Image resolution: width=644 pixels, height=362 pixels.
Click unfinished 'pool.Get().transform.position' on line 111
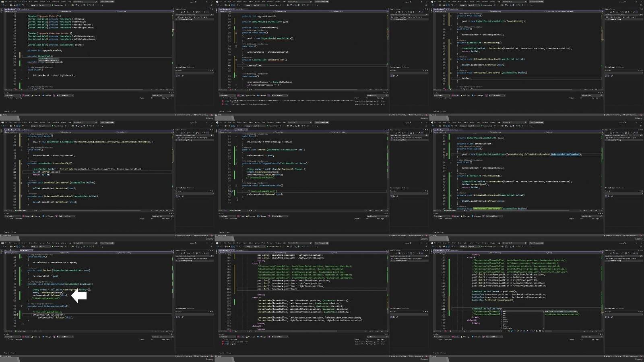click(x=277, y=289)
